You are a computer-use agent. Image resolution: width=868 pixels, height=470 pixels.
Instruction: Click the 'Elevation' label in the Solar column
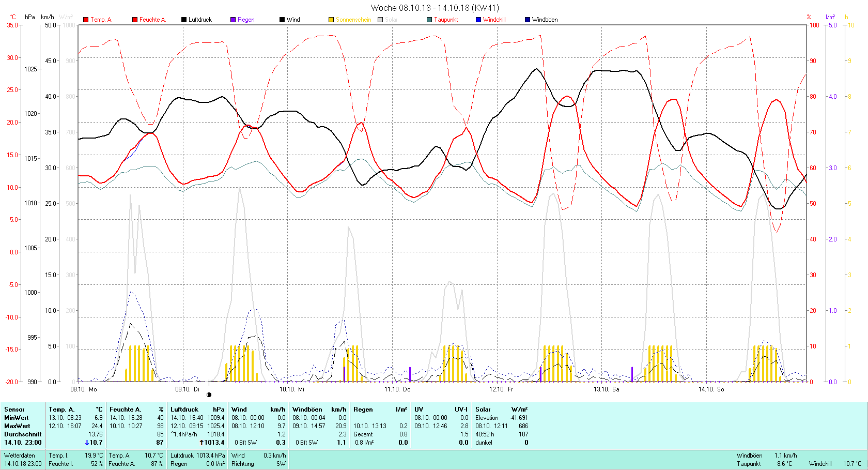(x=487, y=418)
